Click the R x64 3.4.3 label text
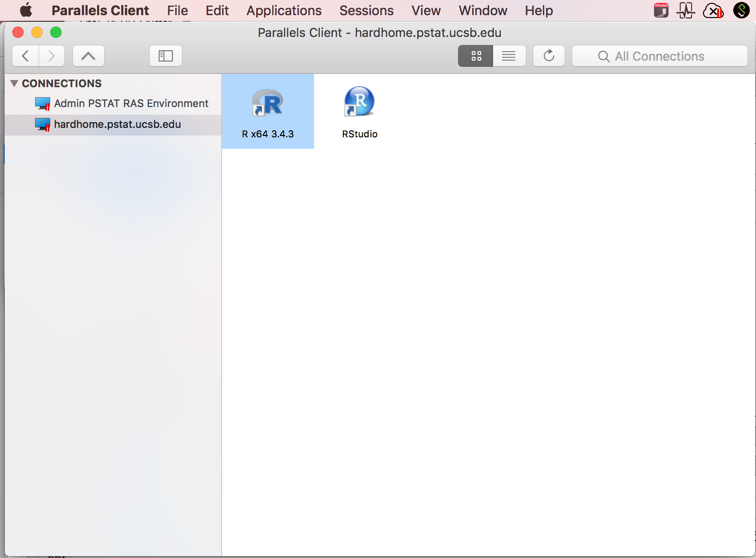Viewport: 756px width, 558px height. 268,134
